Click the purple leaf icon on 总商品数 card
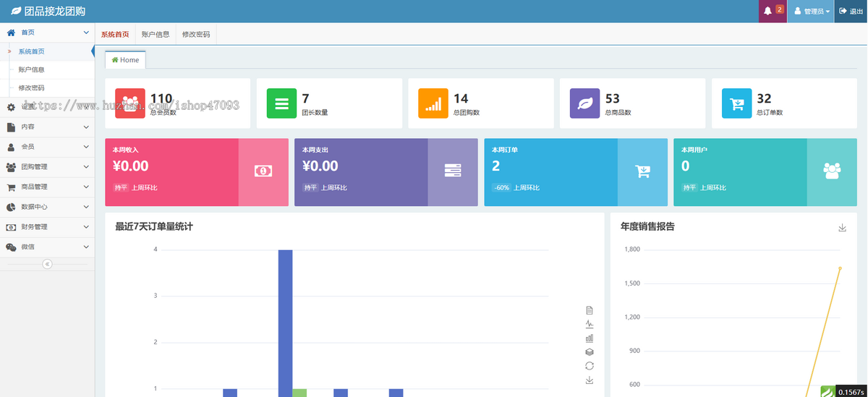 click(585, 103)
